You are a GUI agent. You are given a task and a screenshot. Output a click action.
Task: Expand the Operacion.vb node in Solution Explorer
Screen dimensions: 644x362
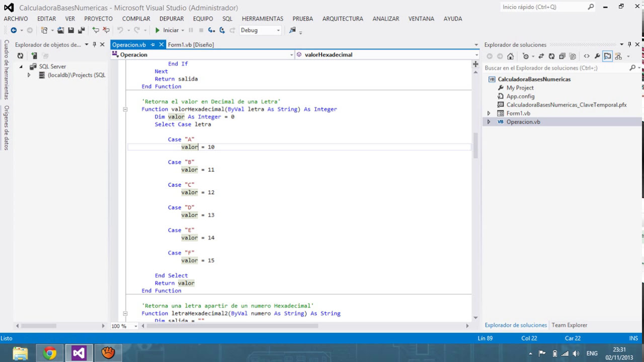489,122
